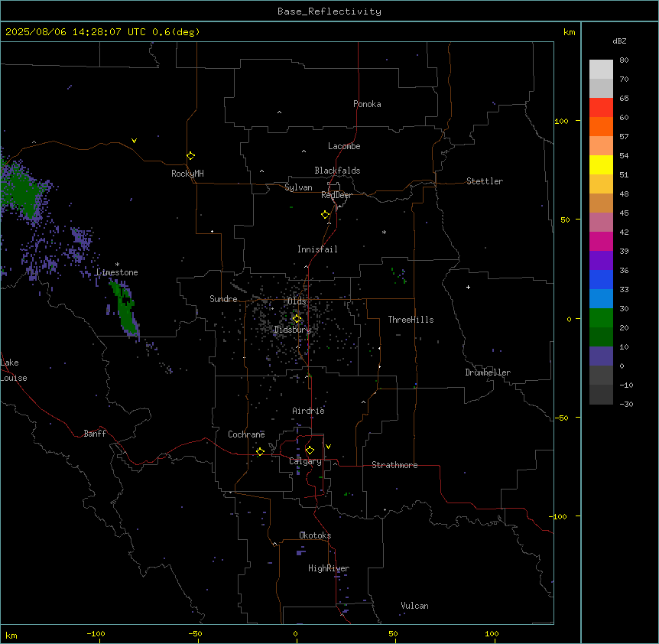The image size is (659, 644).
Task: Click the Stettler label
Action: (x=485, y=181)
